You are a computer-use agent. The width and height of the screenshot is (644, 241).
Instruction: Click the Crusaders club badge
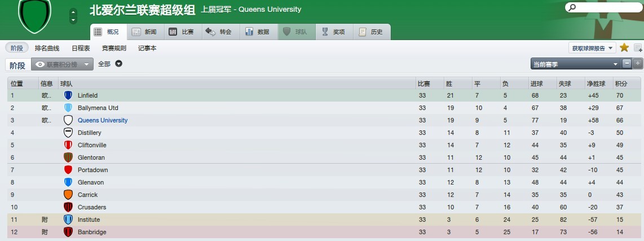pos(68,207)
